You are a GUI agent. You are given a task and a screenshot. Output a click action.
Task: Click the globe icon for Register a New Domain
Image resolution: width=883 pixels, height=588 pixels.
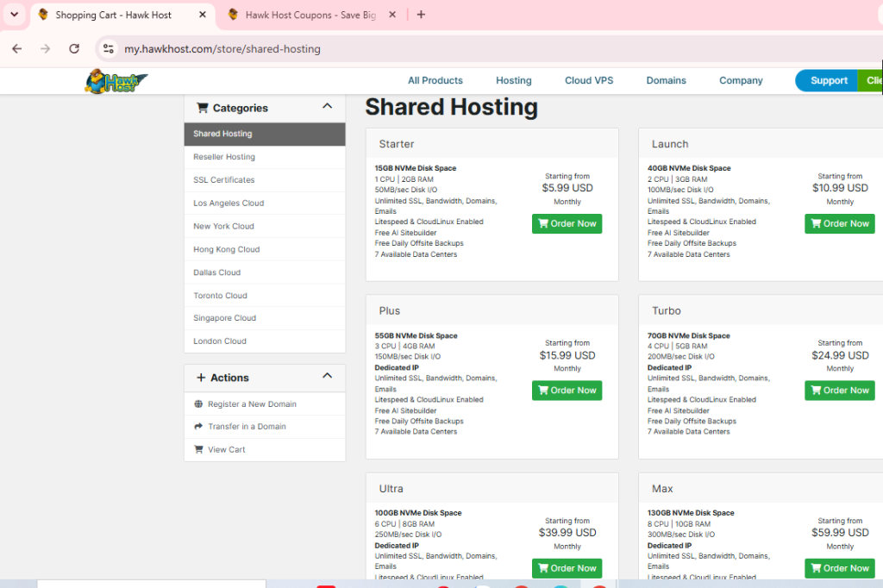(198, 403)
